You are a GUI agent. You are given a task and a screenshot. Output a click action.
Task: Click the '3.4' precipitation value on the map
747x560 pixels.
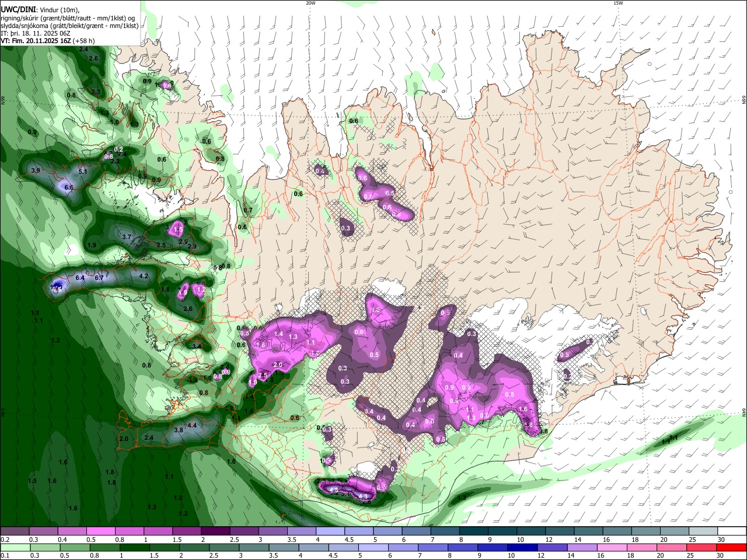click(x=197, y=346)
